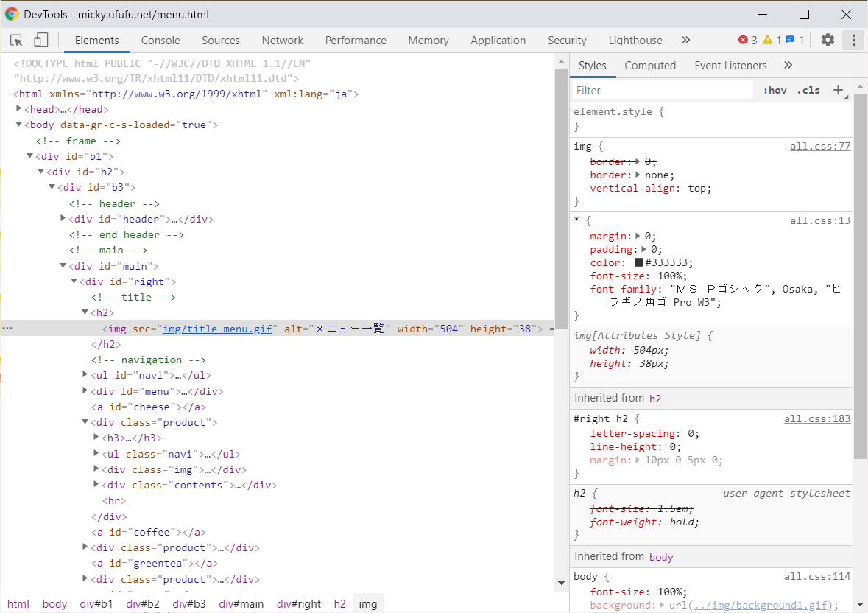Open the all.css:77 stylesheet link
The image size is (868, 613).
tap(819, 146)
